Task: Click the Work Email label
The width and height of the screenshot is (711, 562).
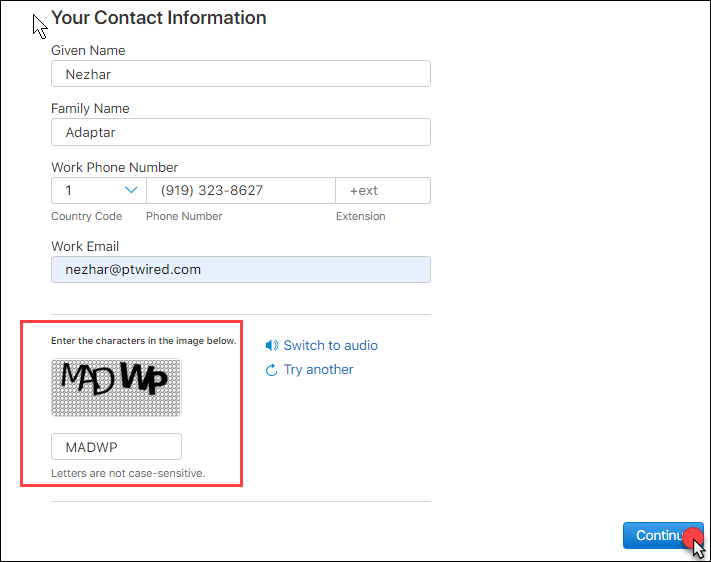Action: tap(85, 246)
